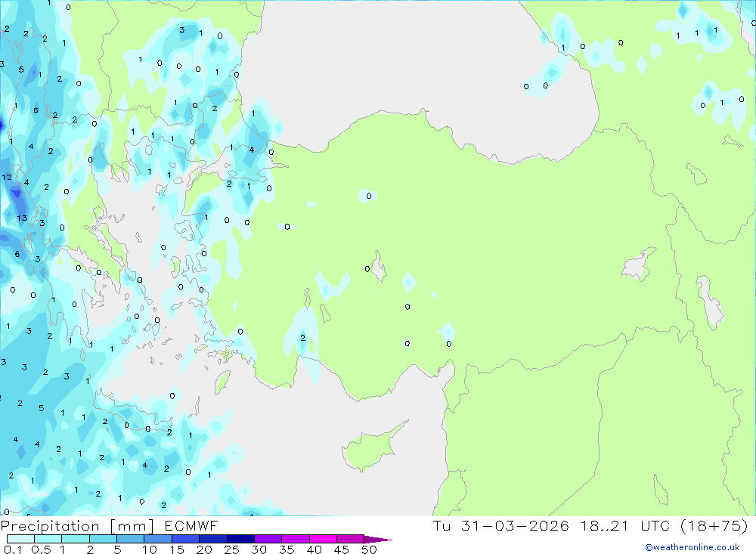
Task: Click the '45' legend label
Action: [342, 549]
